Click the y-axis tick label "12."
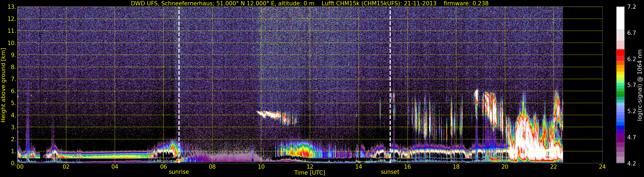This screenshot has width=644, height=177. (12, 19)
